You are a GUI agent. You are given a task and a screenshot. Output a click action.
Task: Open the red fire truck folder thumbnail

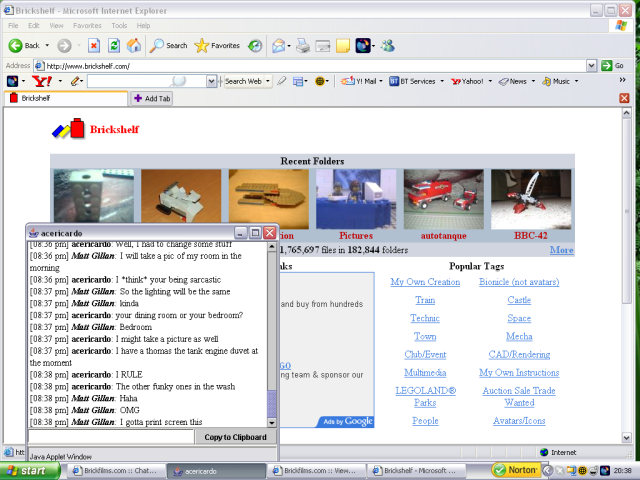(443, 199)
